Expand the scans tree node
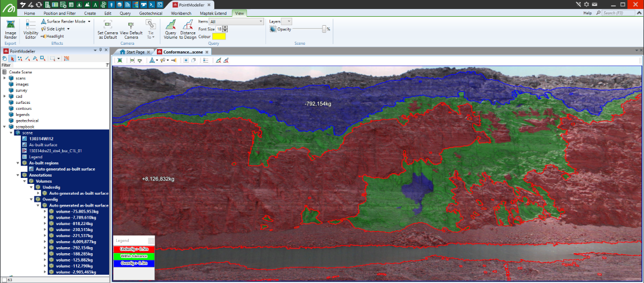Screen dimensions: 644x283 [x=5, y=78]
